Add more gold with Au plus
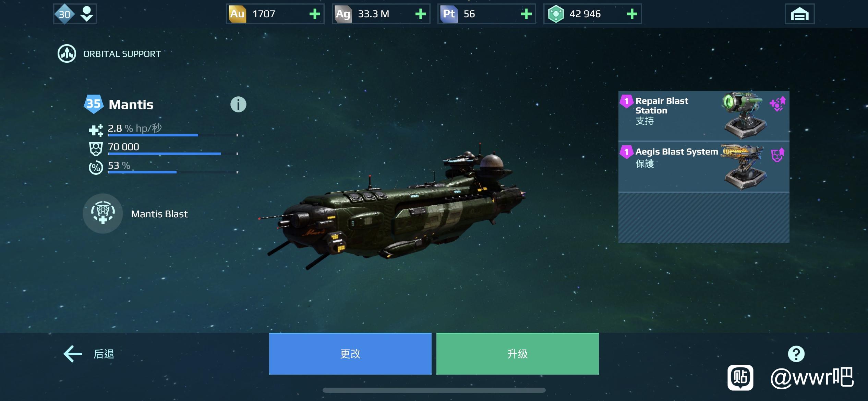868x401 pixels. 314,14
